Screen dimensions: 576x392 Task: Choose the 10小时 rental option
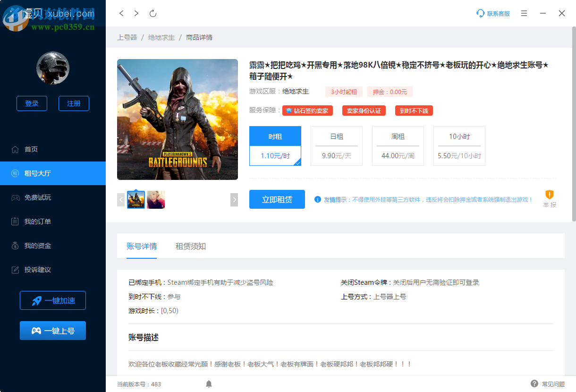(459, 145)
